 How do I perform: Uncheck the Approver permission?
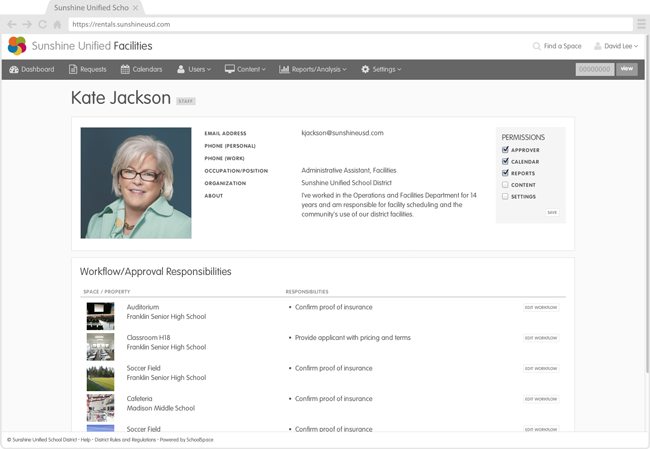505,150
